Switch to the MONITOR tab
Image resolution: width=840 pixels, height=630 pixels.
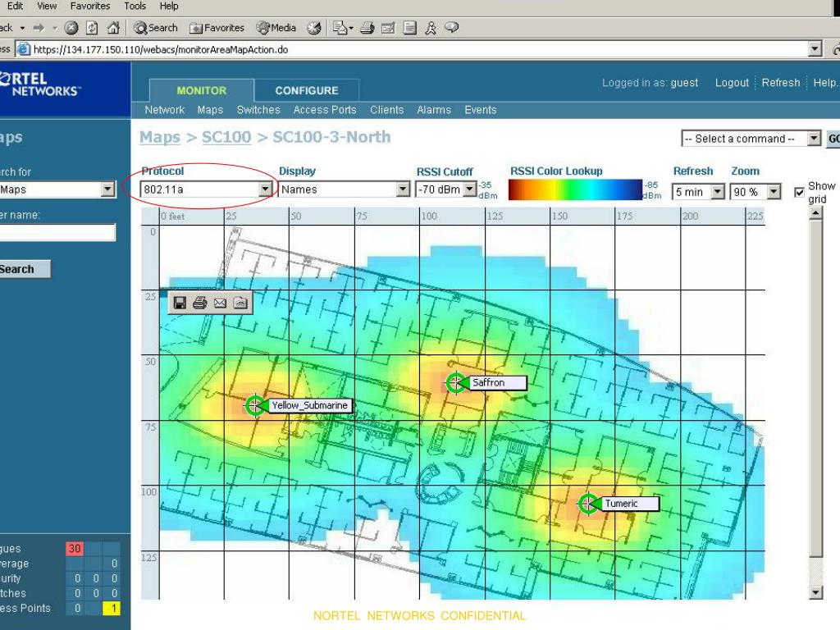coord(202,90)
